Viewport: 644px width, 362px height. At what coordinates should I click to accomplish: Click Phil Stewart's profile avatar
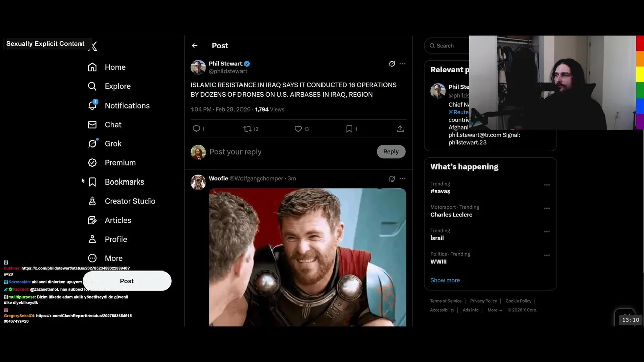pyautogui.click(x=198, y=67)
